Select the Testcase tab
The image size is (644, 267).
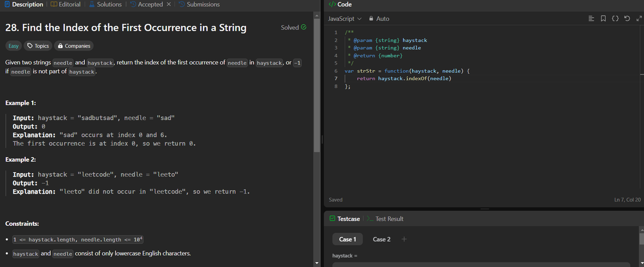coord(345,219)
